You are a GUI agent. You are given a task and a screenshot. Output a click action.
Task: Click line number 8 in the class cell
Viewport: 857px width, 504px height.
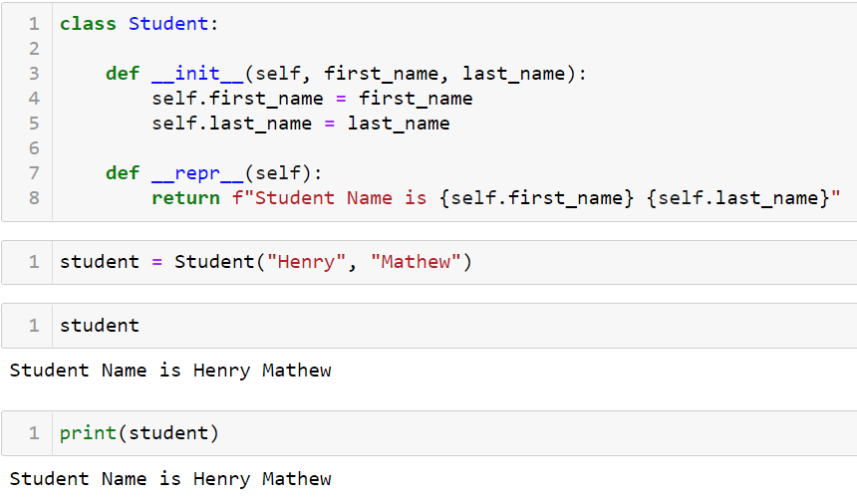(34, 198)
